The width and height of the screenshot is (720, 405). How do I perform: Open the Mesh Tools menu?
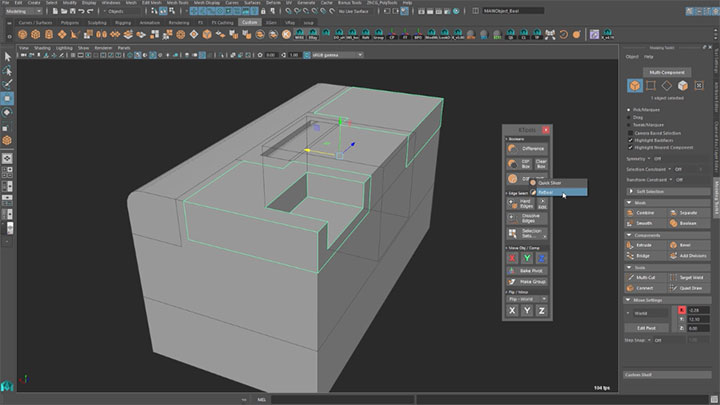click(x=177, y=3)
